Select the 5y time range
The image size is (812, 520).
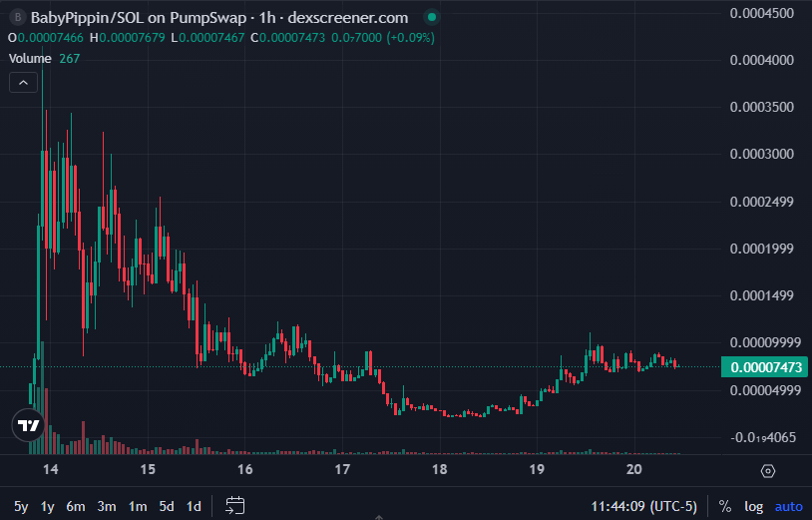pyautogui.click(x=21, y=506)
